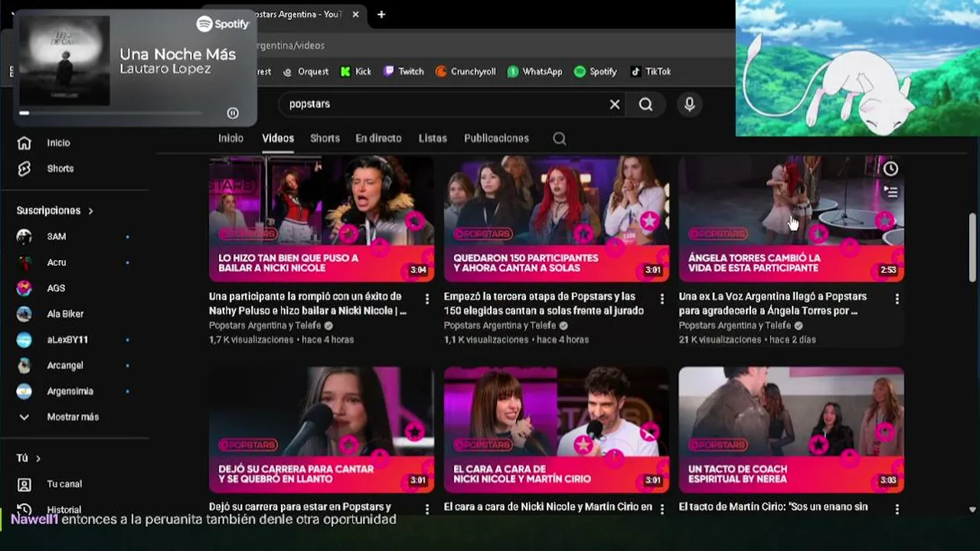The image size is (980, 551).
Task: Open the Spotify bookmark
Action: tap(596, 71)
